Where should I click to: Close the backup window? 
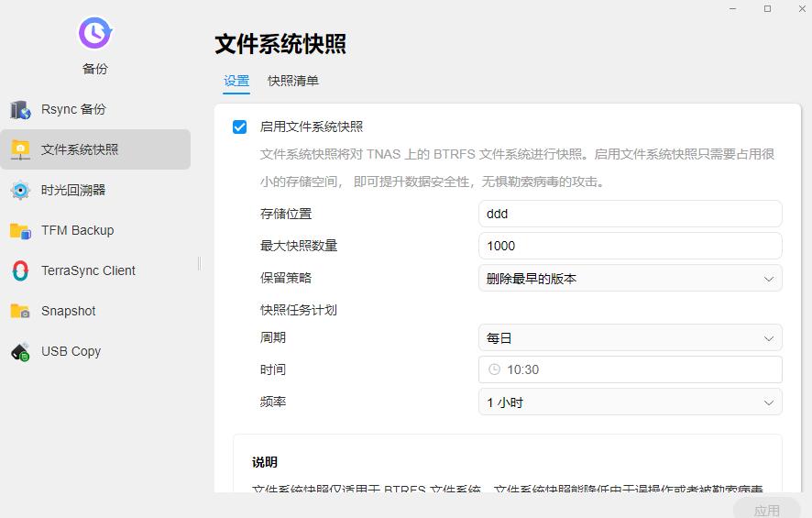[802, 9]
